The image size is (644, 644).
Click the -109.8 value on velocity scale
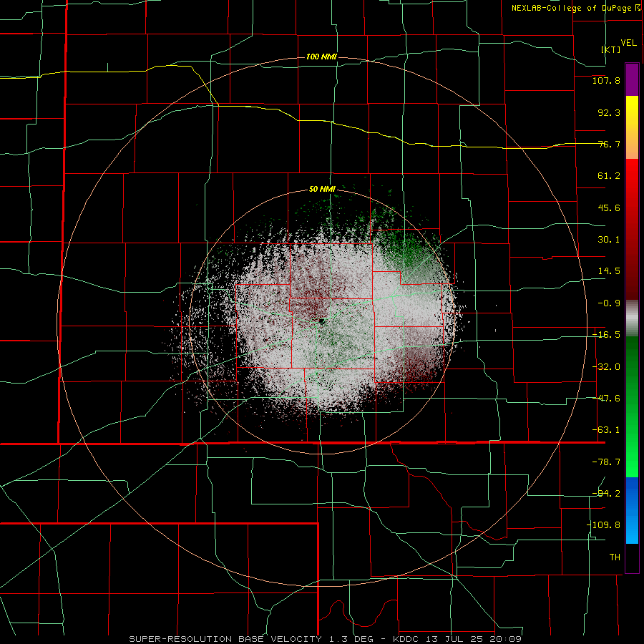(603, 525)
